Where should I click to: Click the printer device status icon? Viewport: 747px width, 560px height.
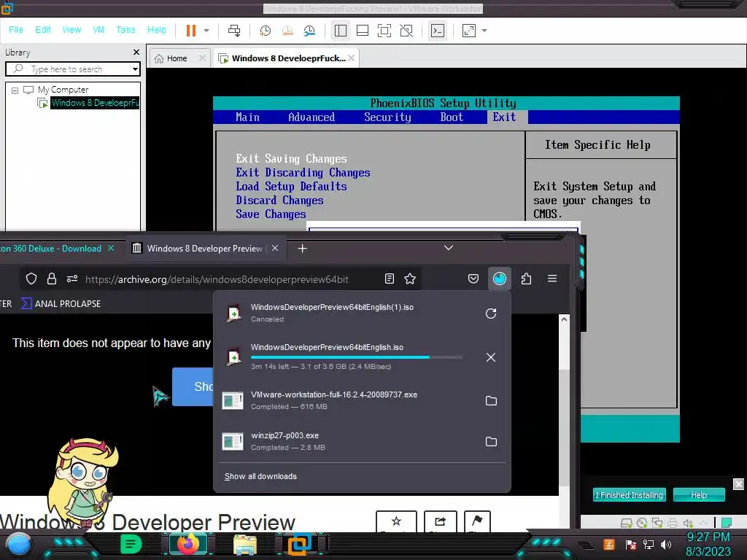(672, 524)
